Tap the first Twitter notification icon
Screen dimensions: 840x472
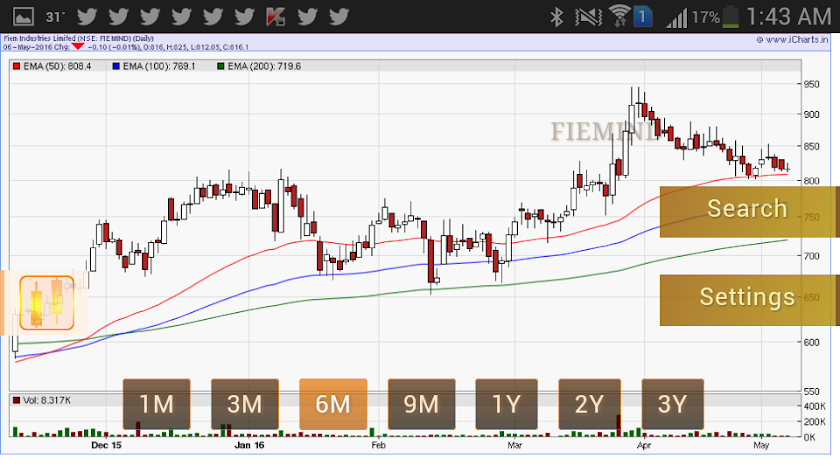coord(87,17)
